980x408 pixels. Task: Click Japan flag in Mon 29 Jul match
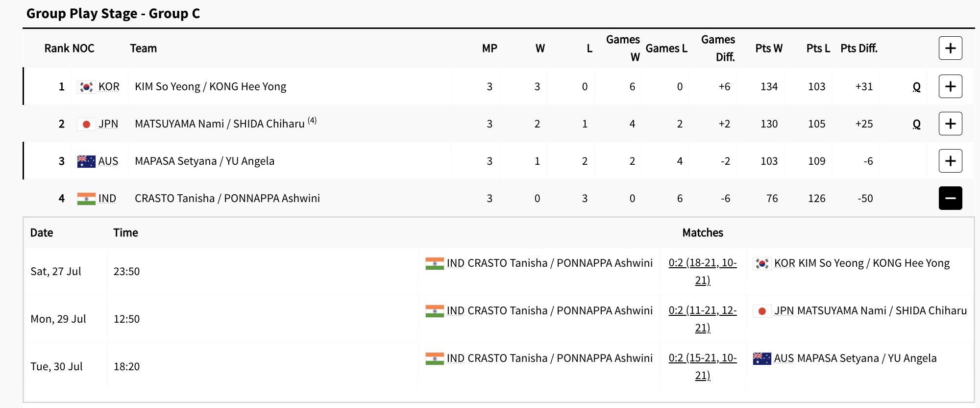click(762, 311)
